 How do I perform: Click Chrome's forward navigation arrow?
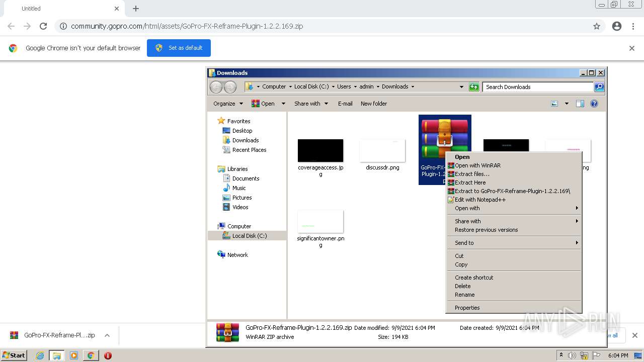tap(27, 26)
